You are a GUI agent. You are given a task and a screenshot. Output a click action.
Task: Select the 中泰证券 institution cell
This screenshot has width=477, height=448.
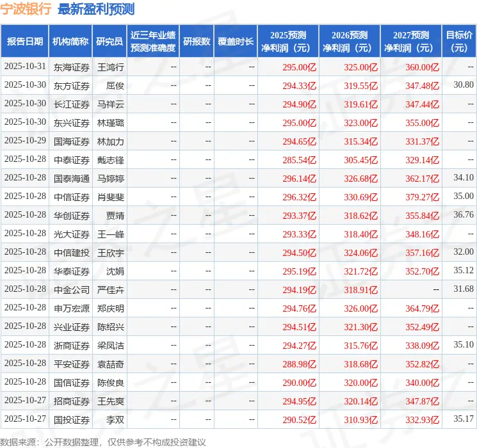[x=72, y=160]
